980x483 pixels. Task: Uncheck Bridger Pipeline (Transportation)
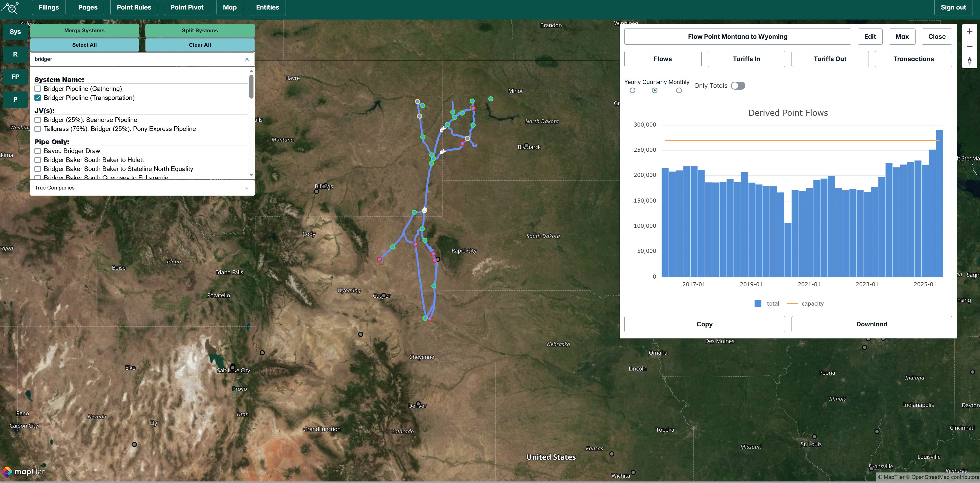click(38, 98)
